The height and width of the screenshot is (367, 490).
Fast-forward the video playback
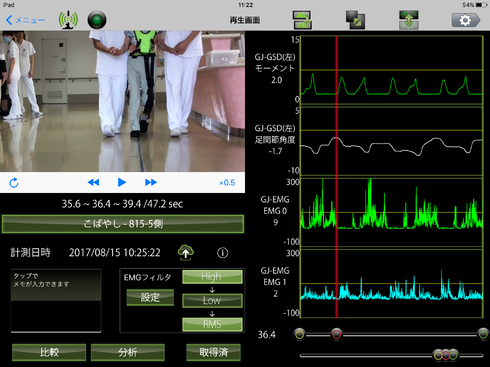point(151,182)
